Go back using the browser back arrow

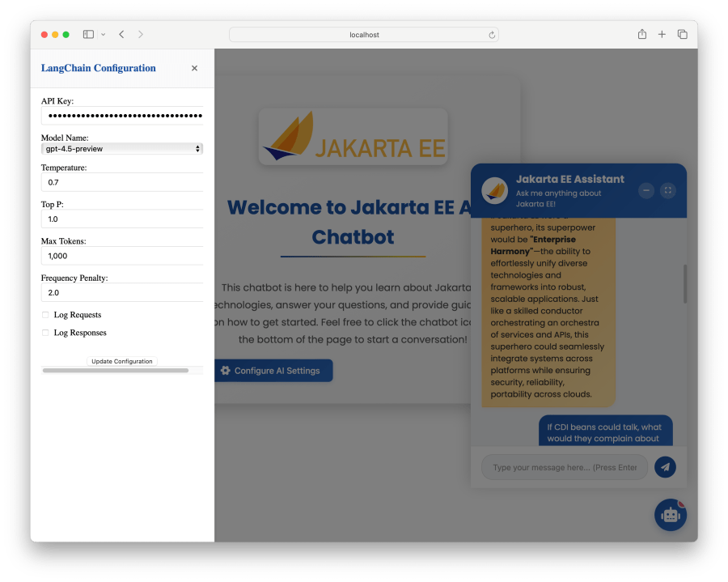point(121,34)
